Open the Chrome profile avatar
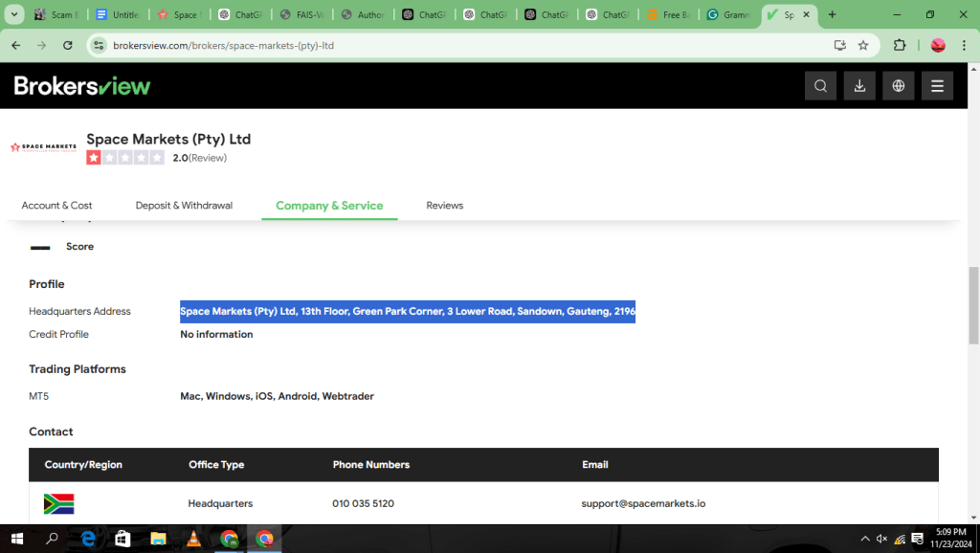The image size is (980, 553). click(938, 45)
